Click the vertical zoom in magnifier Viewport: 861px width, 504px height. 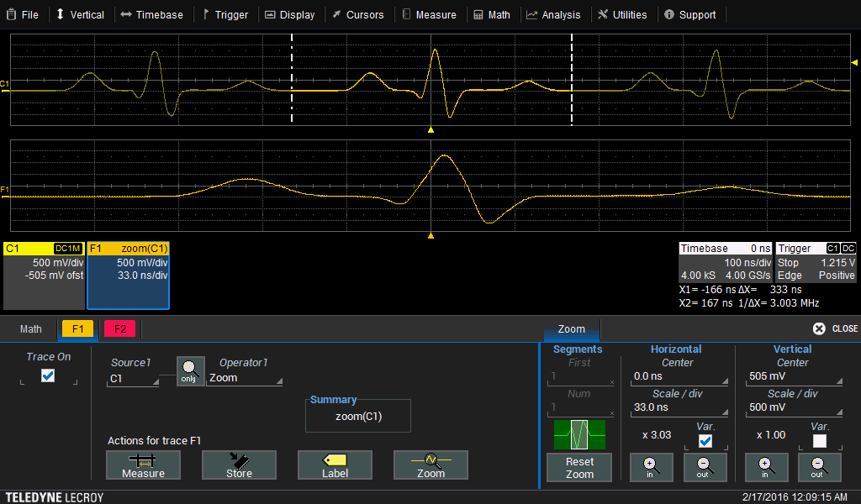763,466
